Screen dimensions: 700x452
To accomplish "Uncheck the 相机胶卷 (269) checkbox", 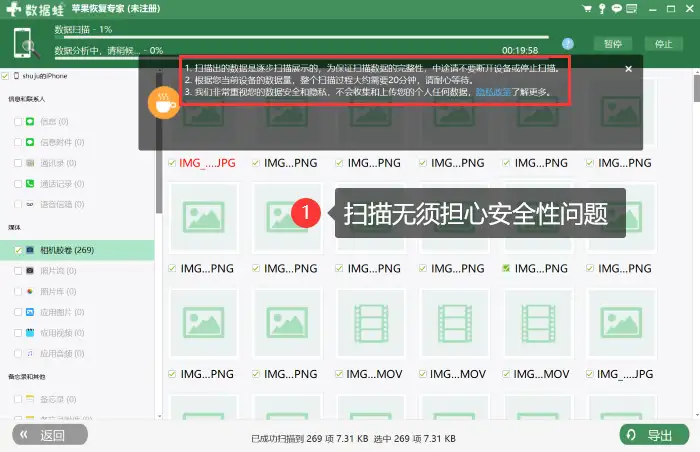I will point(18,250).
